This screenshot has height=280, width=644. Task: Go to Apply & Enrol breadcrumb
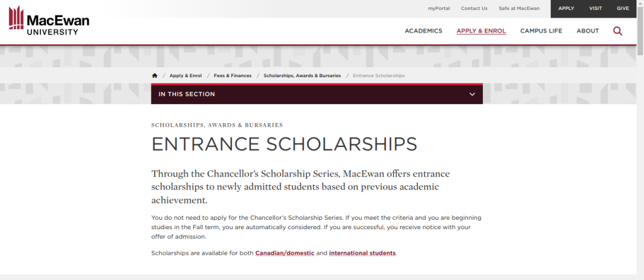coord(186,75)
